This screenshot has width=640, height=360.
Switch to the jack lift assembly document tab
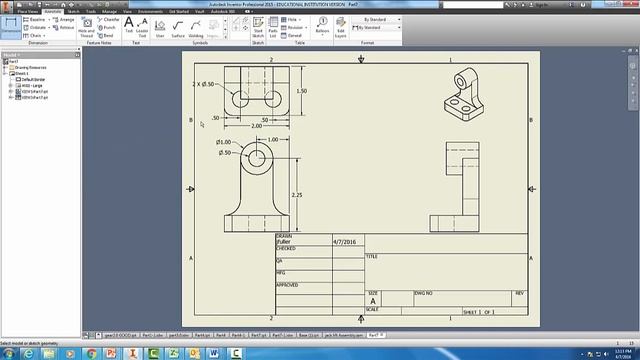343,335
